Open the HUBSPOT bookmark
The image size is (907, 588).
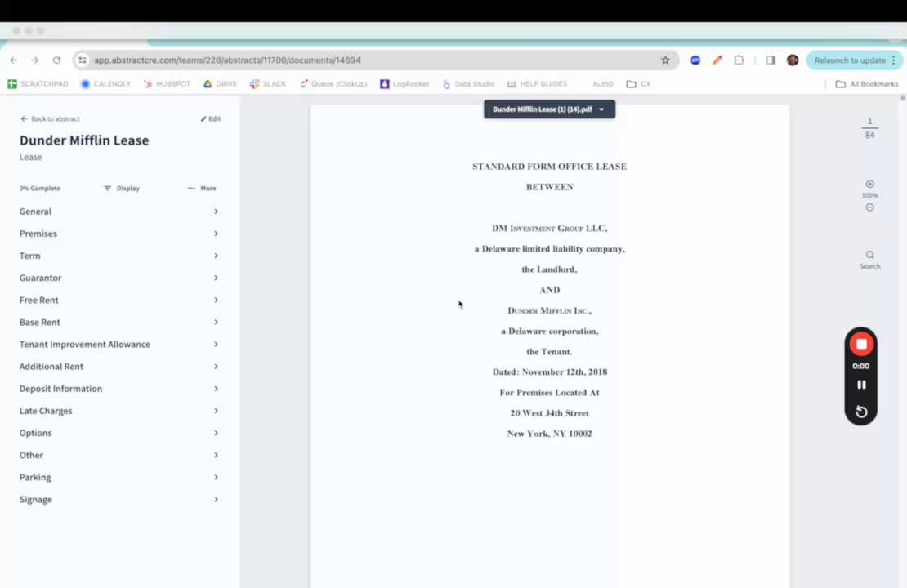168,84
